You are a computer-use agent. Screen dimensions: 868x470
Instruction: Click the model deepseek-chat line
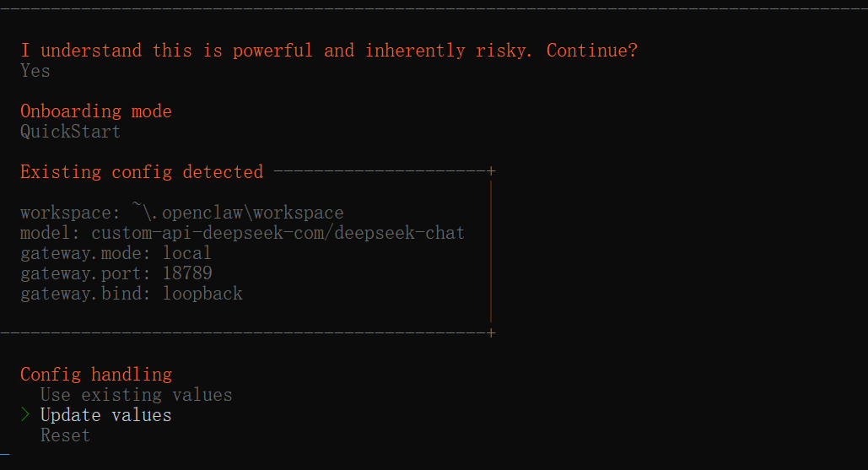click(242, 233)
